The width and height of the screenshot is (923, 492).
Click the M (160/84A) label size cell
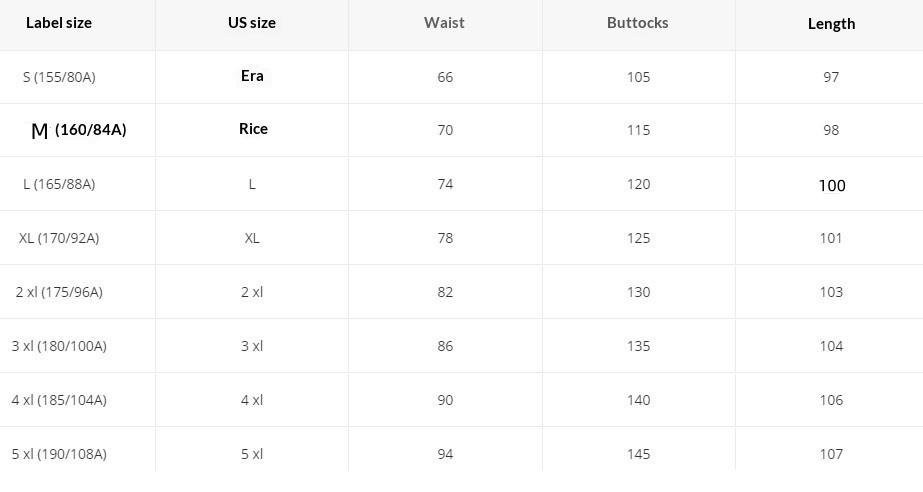point(79,130)
